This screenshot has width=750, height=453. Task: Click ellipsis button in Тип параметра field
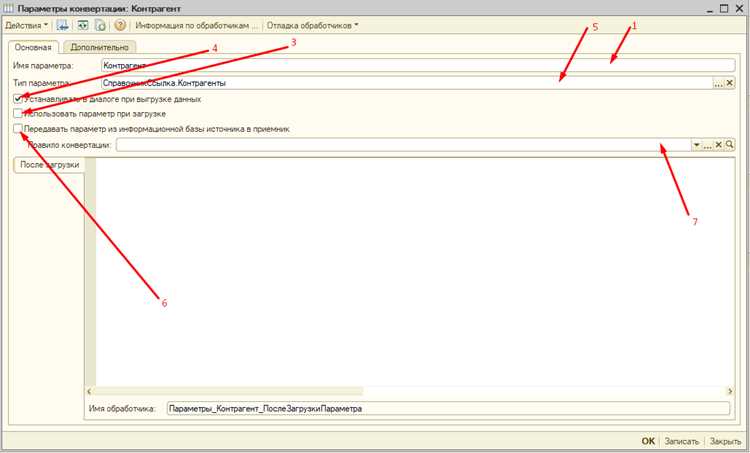coord(718,83)
